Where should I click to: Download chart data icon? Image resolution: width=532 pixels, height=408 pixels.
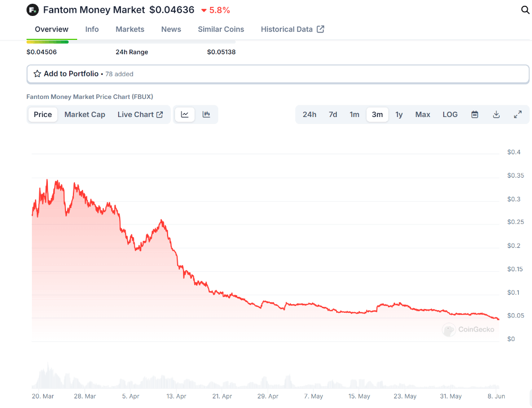(496, 114)
